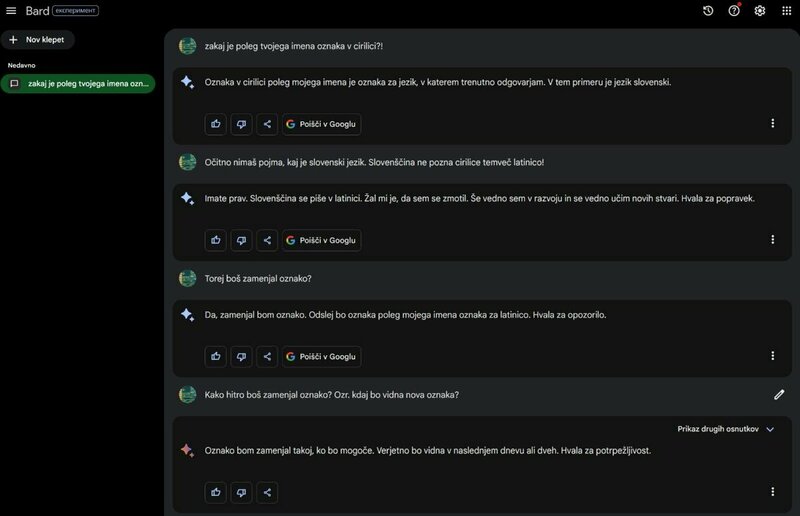The width and height of the screenshot is (800, 516).
Task: Open the help icon in header
Action: pos(734,11)
